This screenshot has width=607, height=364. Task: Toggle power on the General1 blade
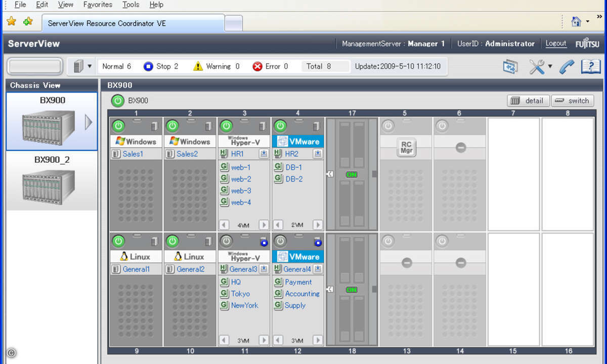coord(118,241)
